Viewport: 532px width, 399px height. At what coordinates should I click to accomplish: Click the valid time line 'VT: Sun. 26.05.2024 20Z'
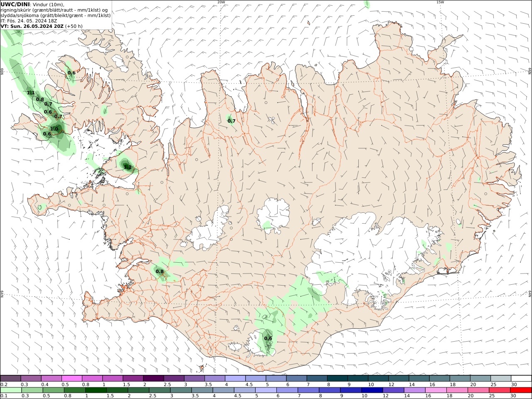[x=32, y=26]
